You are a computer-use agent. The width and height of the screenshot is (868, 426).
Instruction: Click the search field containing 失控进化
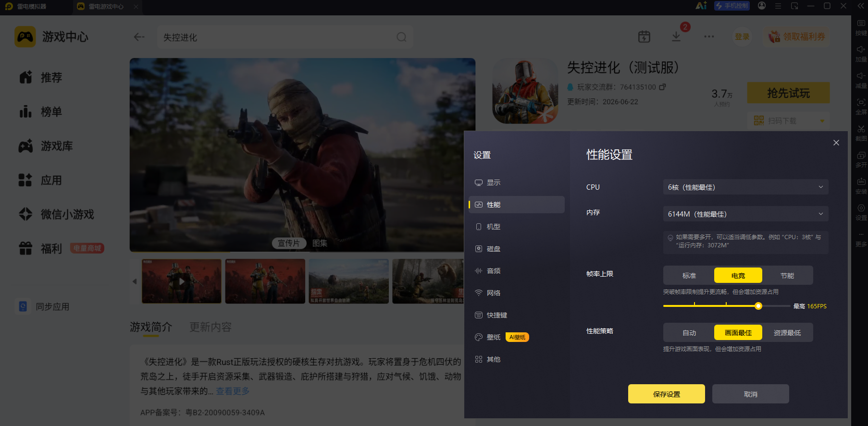pos(285,37)
